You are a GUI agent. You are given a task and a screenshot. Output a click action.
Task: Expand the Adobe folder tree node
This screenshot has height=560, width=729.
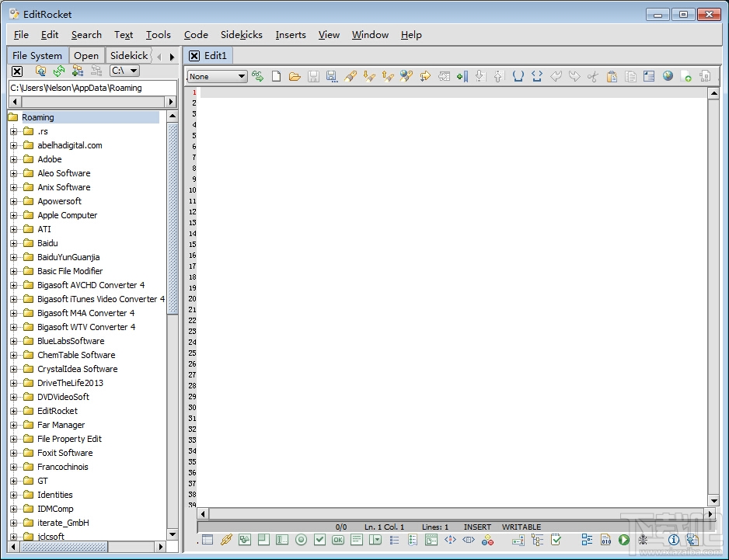(13, 159)
